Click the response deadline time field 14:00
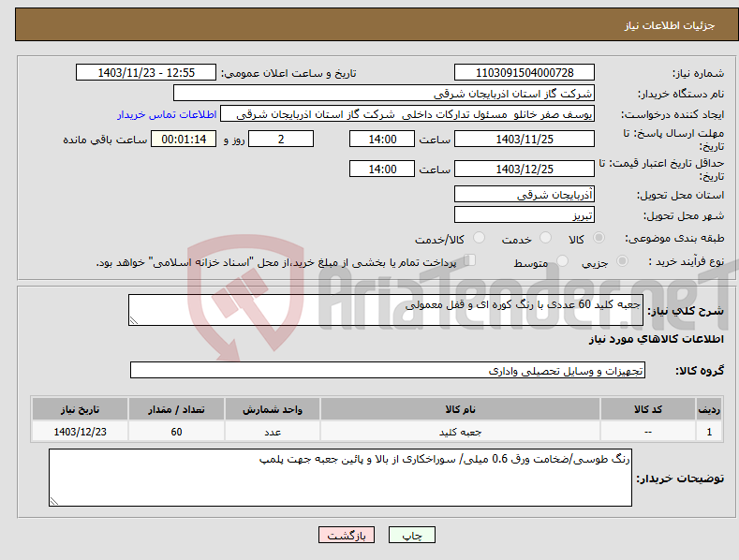 tap(382, 139)
